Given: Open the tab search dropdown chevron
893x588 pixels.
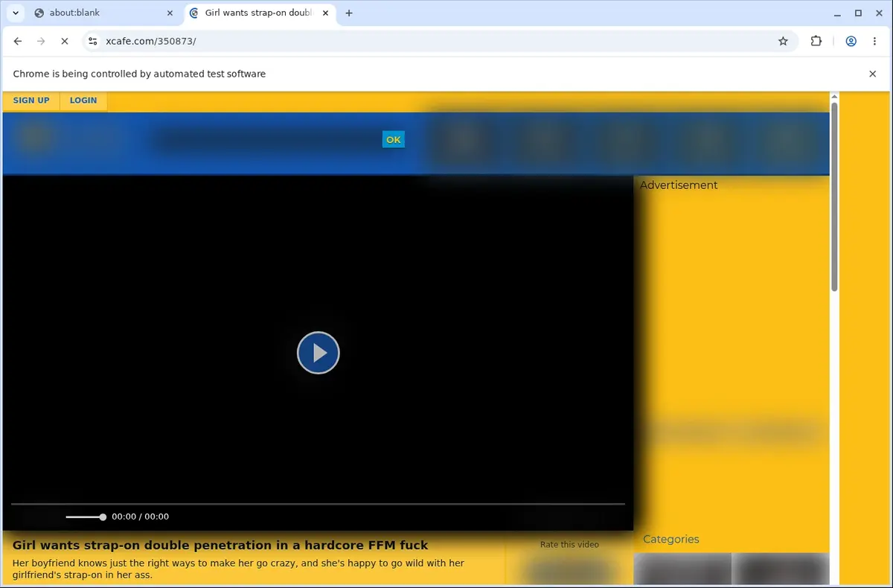Looking at the screenshot, I should (x=15, y=13).
